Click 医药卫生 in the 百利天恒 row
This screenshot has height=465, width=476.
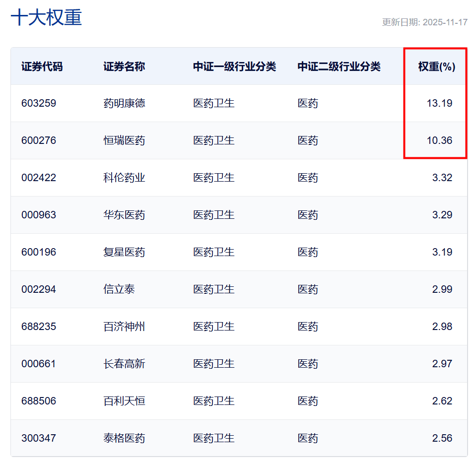pos(214,401)
